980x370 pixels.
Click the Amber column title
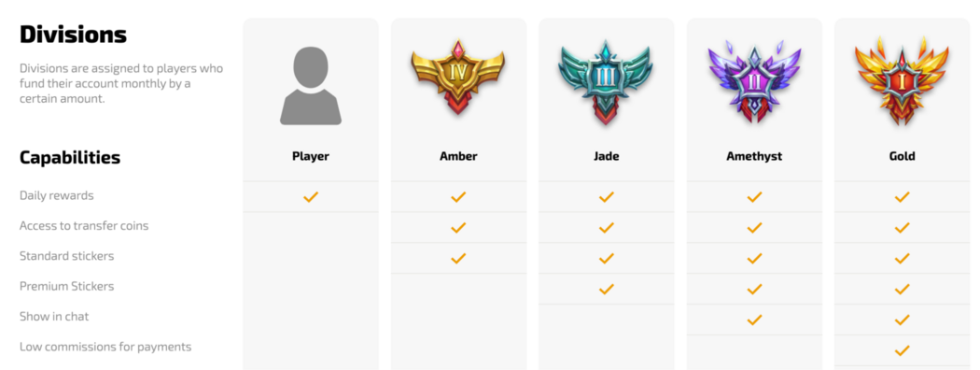pyautogui.click(x=458, y=157)
